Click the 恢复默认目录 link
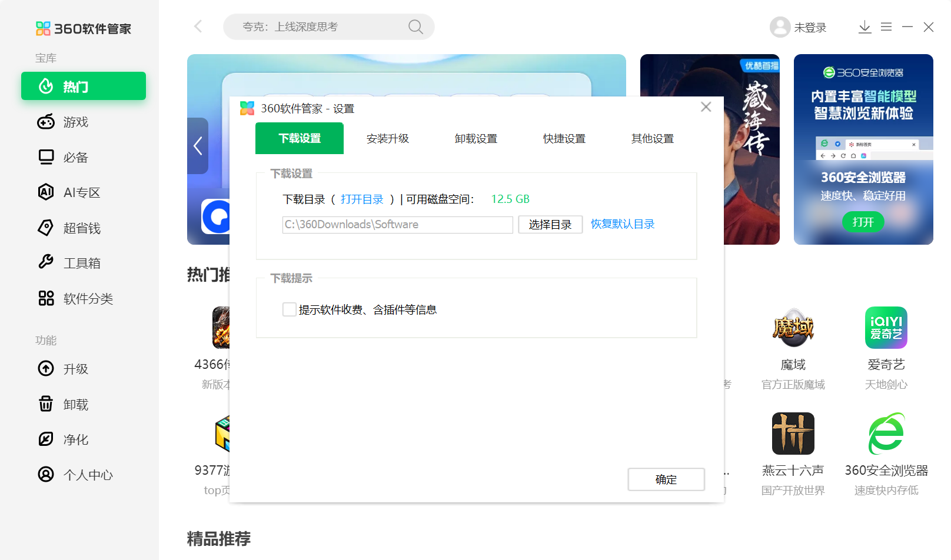951x560 pixels. click(623, 224)
